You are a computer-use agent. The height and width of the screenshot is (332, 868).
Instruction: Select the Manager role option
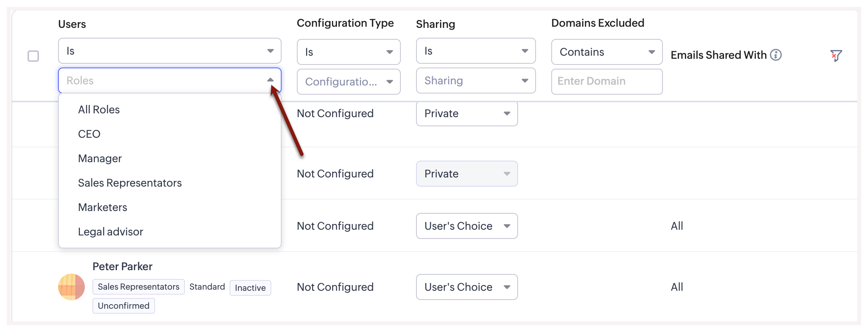click(x=100, y=159)
